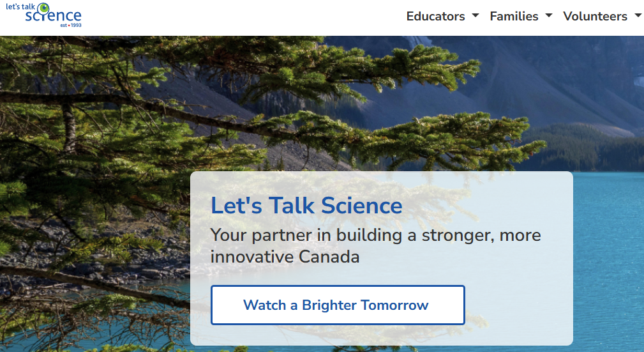Click the blue "Let's Talk Science" heading
The height and width of the screenshot is (352, 644).
[x=306, y=206]
